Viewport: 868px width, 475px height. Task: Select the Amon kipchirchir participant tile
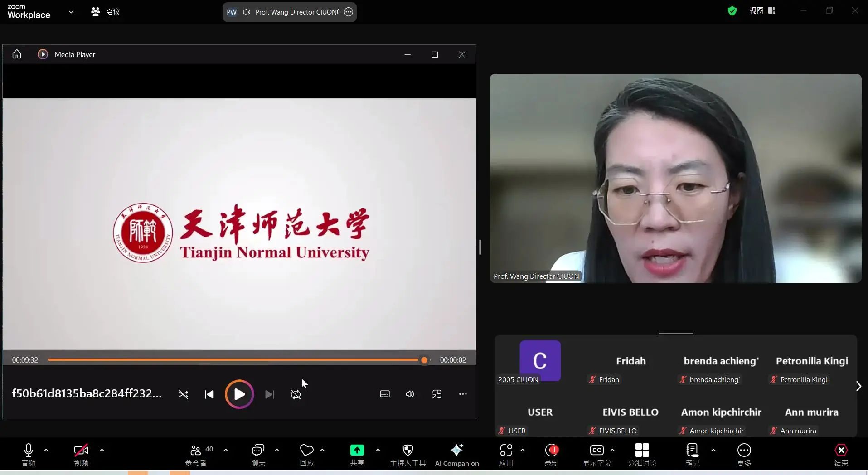(x=721, y=412)
